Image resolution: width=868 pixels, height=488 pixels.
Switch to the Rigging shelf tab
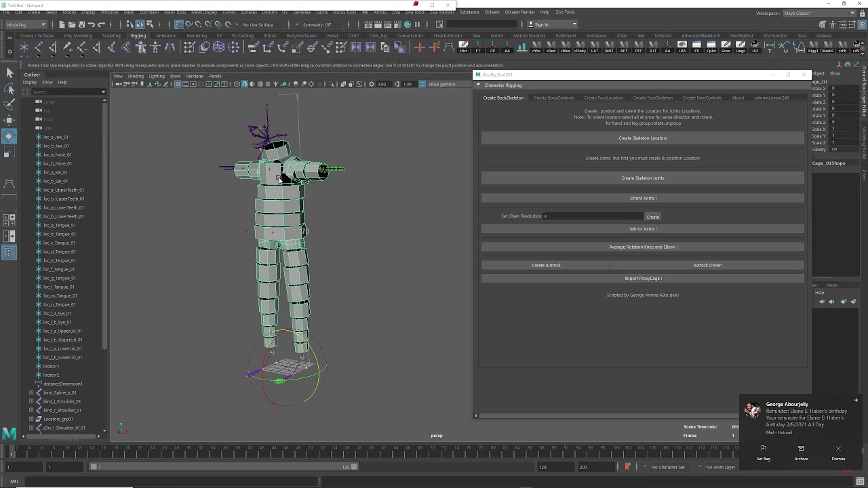(138, 36)
